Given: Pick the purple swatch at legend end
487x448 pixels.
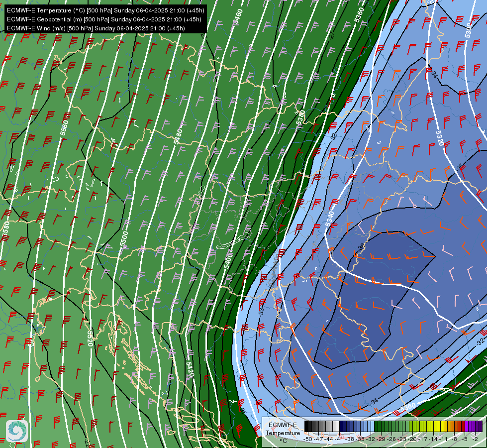Looking at the screenshot, I should [480, 427].
